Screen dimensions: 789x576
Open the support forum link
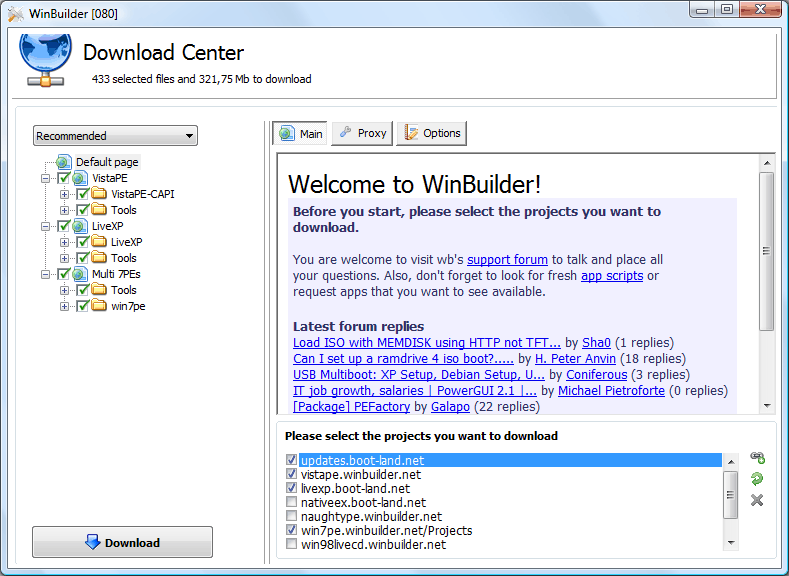pos(507,260)
